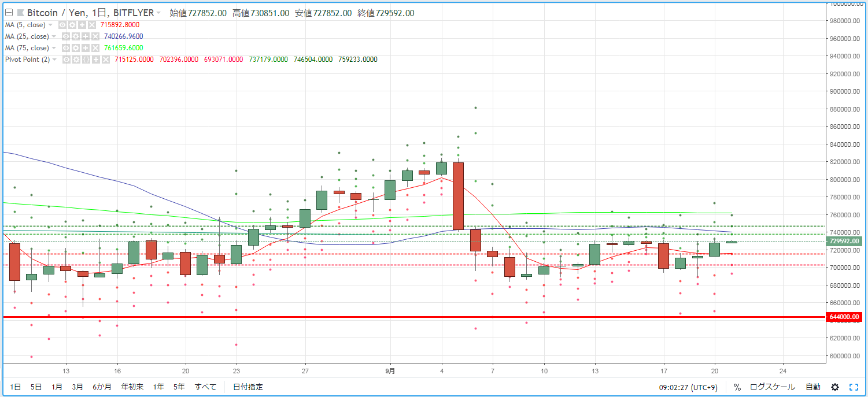Hide MA (5, close) with eye icon
Image resolution: width=868 pixels, height=397 pixels.
click(x=62, y=25)
